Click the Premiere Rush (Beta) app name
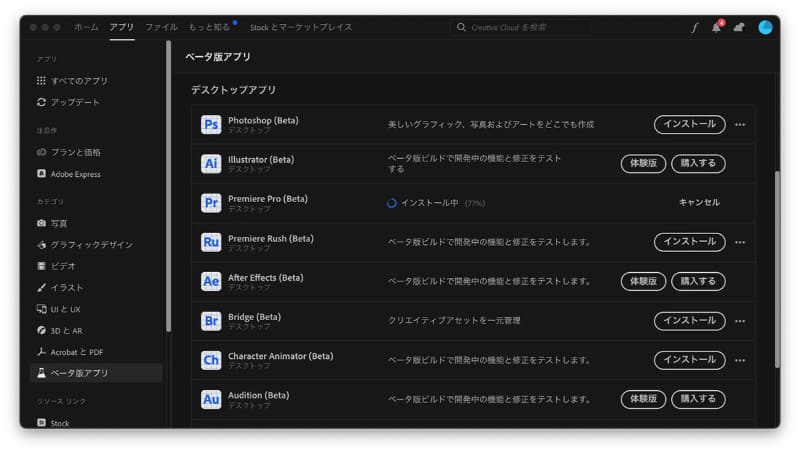Viewport: 800px width, 453px height. pos(271,238)
